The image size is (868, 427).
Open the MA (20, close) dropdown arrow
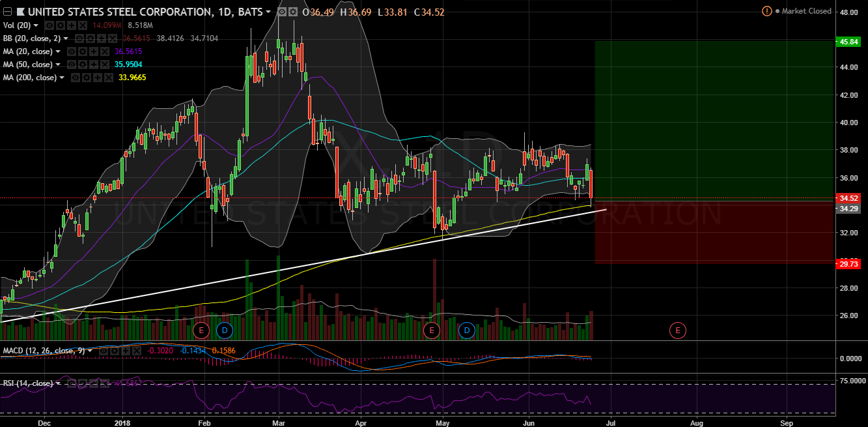click(58, 52)
